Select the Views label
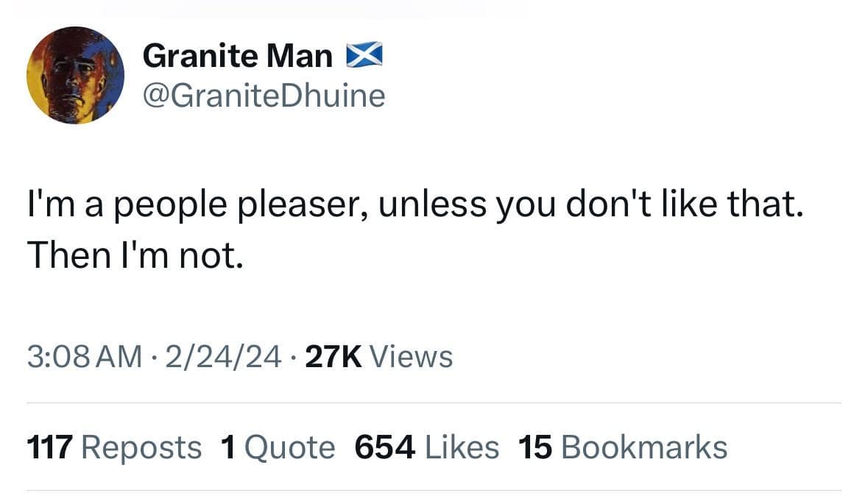868x504 pixels. point(411,357)
